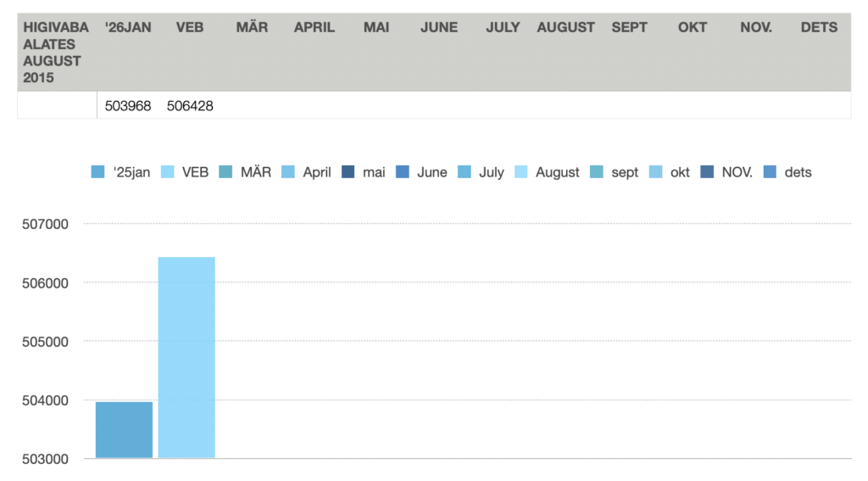Screen dimensions: 868x481
Task: Click the NOV. legend color swatch
Action: [707, 172]
